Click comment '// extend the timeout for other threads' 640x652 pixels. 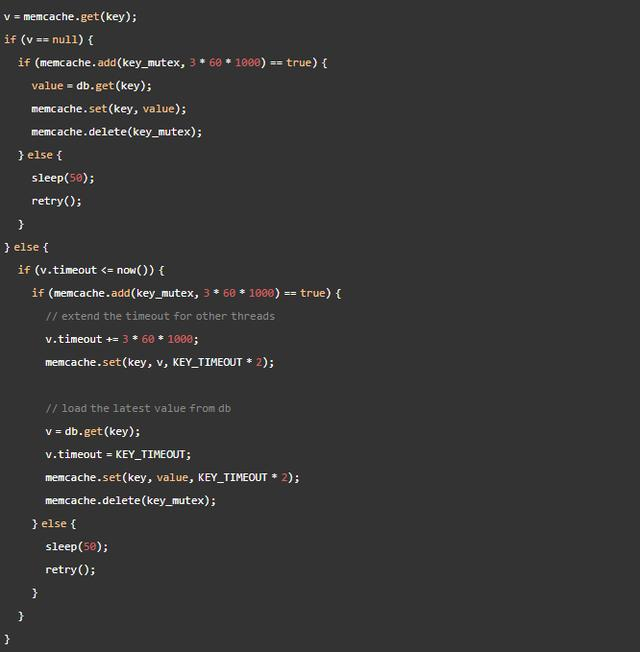pos(161,316)
